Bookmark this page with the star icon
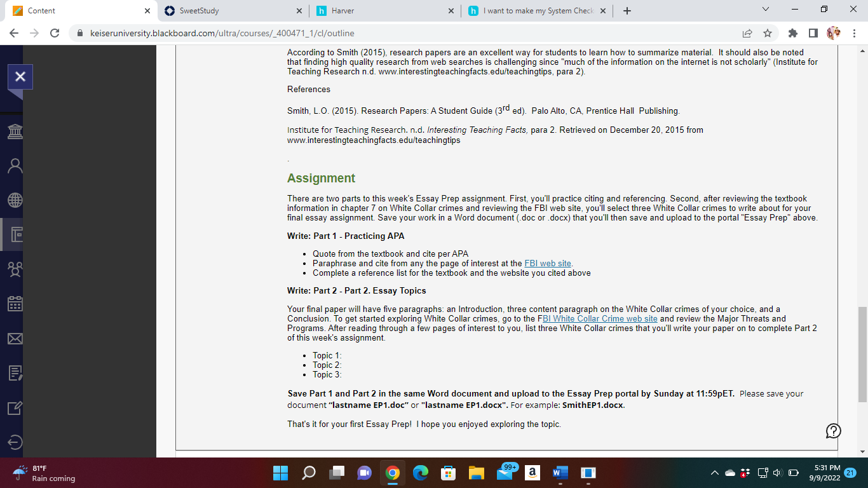 tap(767, 33)
